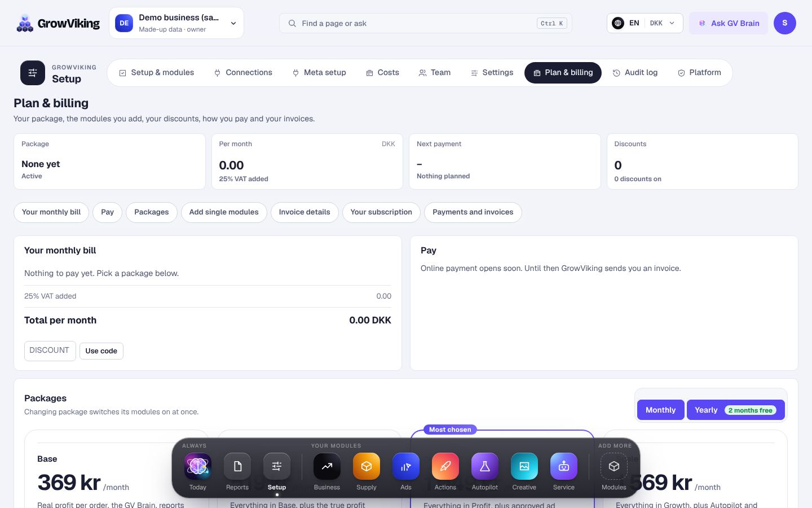Click the Setup sliders icon badge

33,73
